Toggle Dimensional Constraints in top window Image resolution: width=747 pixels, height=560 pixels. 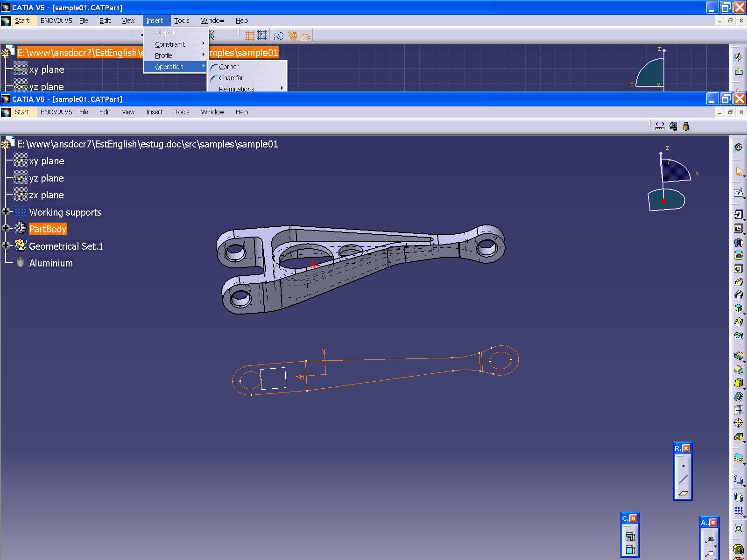306,35
